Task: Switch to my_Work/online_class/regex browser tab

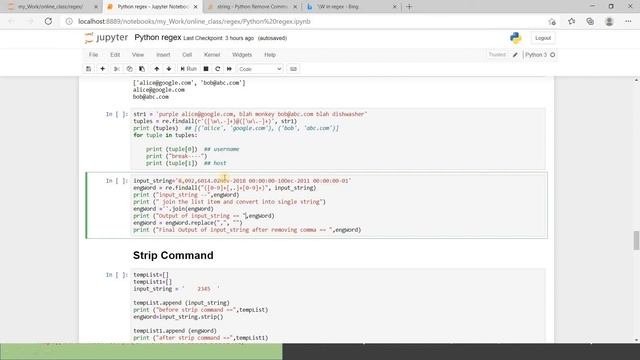Action: (x=50, y=7)
